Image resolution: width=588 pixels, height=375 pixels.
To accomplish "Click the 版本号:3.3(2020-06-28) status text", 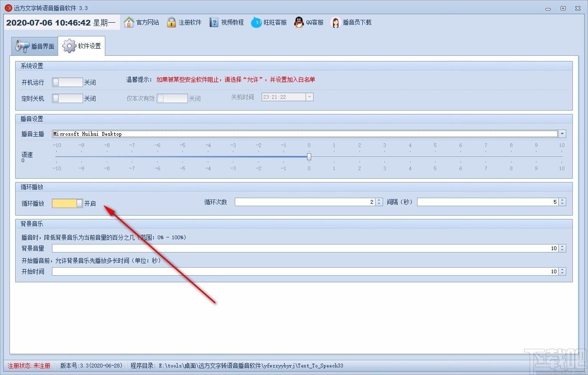I will coord(92,366).
